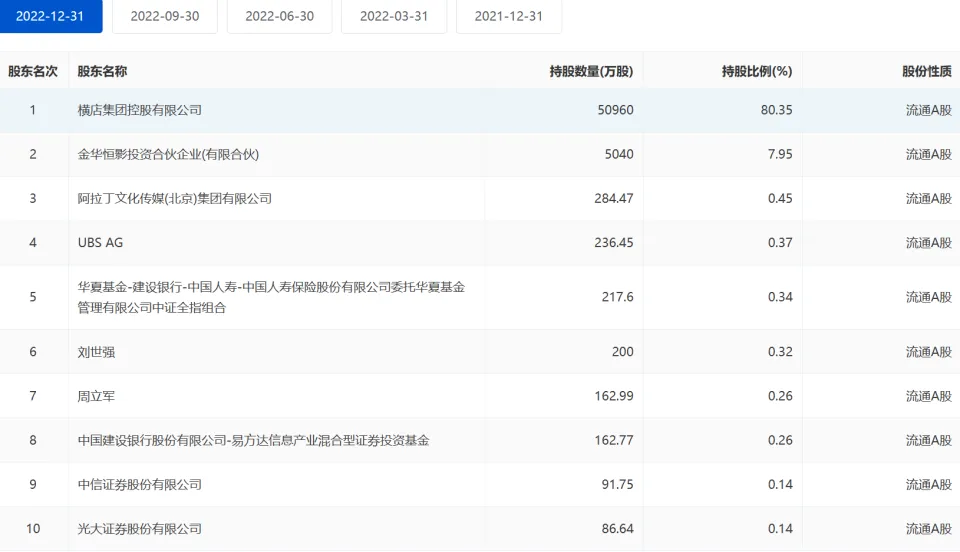Image resolution: width=960 pixels, height=552 pixels.
Task: Click the 80.35 holding percentage cell
Action: [x=775, y=110]
